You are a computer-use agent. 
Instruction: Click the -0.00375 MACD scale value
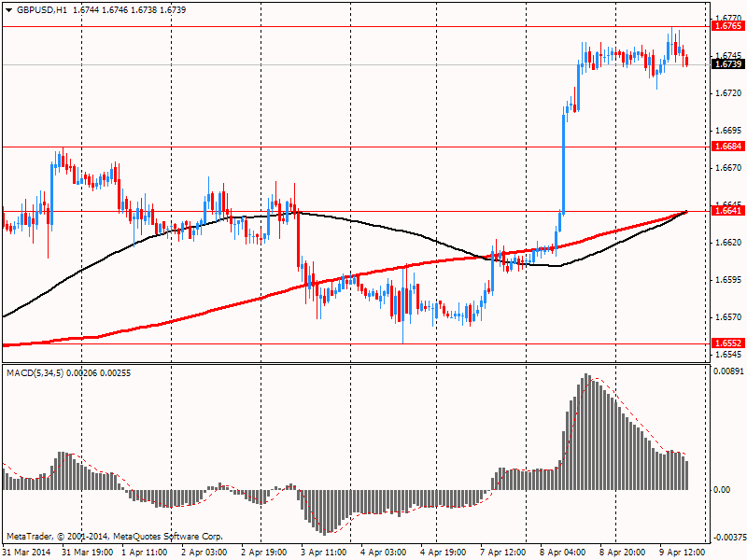(729, 538)
